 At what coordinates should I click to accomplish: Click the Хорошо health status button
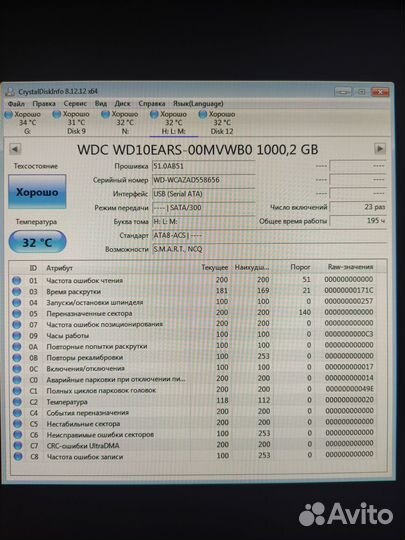(x=37, y=191)
